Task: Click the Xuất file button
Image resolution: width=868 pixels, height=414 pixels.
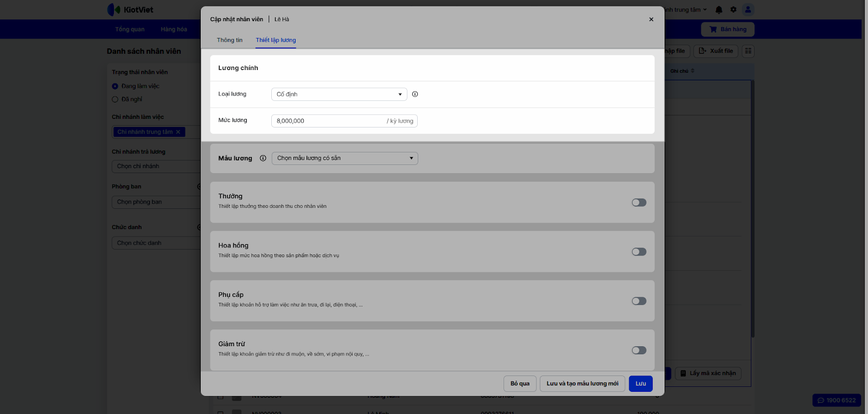Action: [x=716, y=51]
